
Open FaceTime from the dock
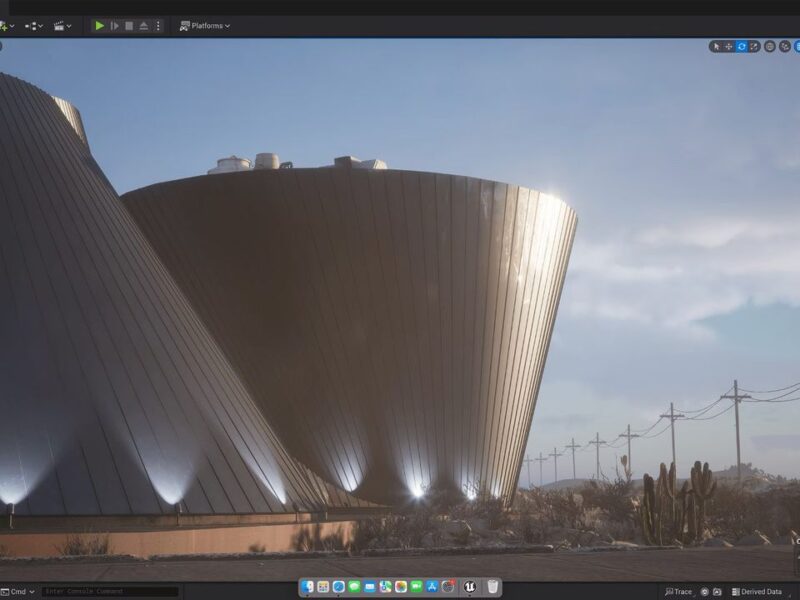416,587
